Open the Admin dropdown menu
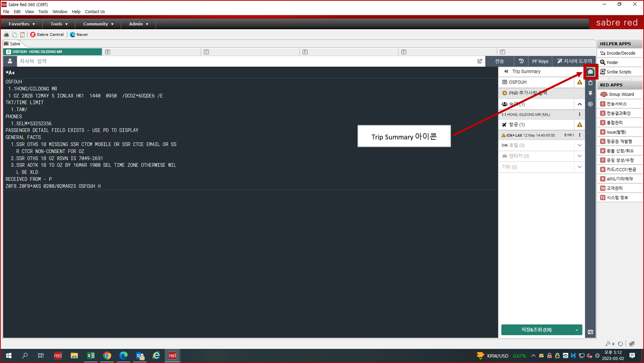Image resolution: width=644 pixels, height=363 pixels. pyautogui.click(x=139, y=24)
